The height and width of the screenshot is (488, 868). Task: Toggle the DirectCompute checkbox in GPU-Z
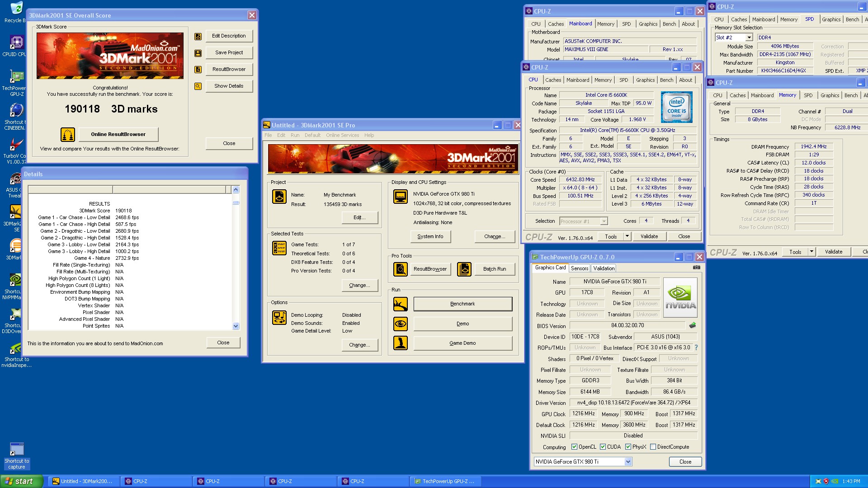click(653, 447)
